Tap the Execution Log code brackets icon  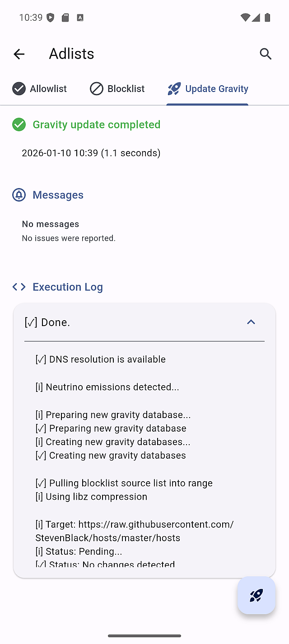(19, 287)
